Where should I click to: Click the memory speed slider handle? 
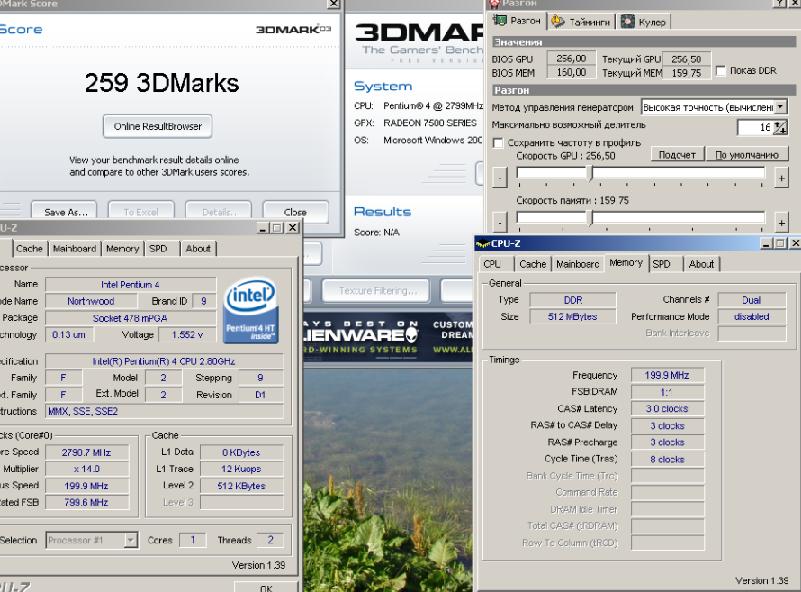(x=591, y=218)
